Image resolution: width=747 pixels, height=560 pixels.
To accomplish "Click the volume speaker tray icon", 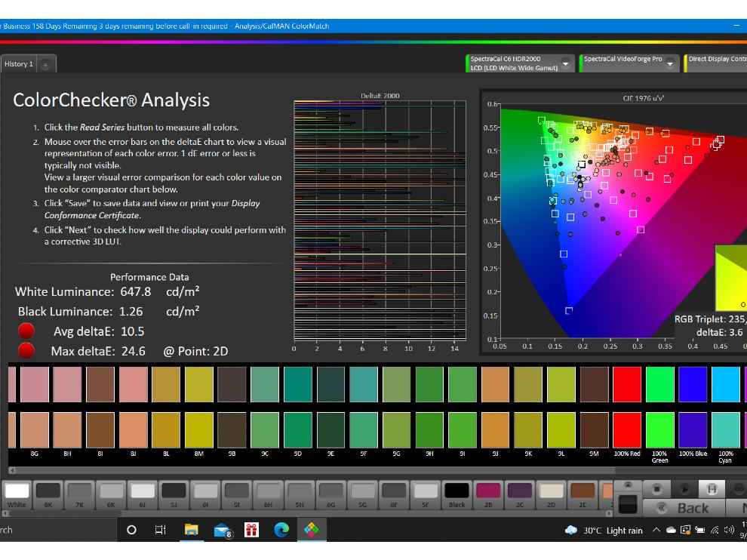I will pyautogui.click(x=729, y=530).
